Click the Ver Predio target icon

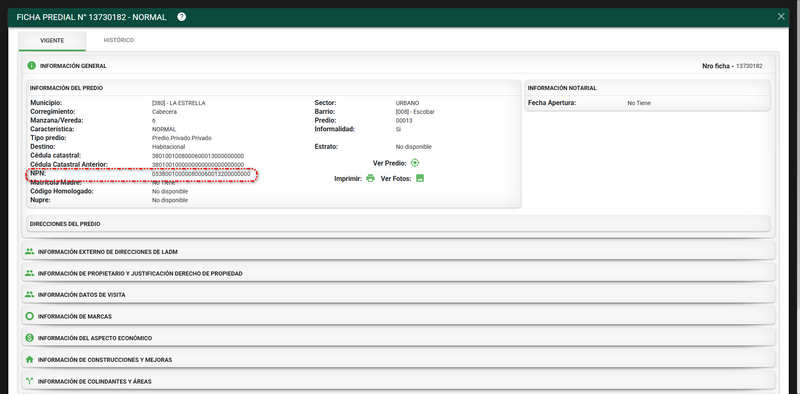point(415,163)
